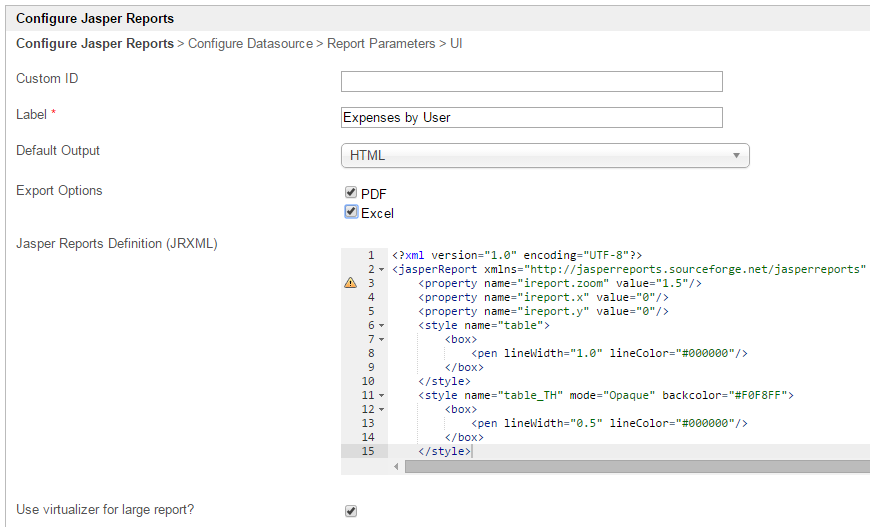The image size is (870, 527).
Task: Open the UI step in breadcrumb
Action: coord(455,44)
